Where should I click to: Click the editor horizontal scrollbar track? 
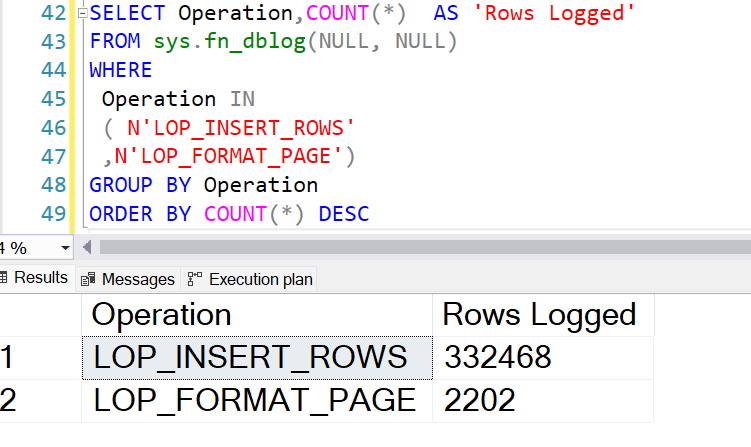pos(424,248)
